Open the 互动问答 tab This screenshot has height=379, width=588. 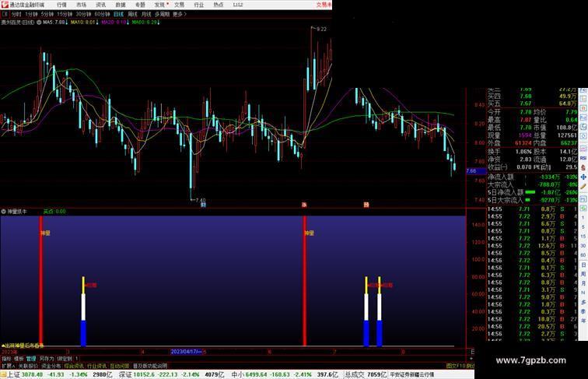[x=120, y=366]
